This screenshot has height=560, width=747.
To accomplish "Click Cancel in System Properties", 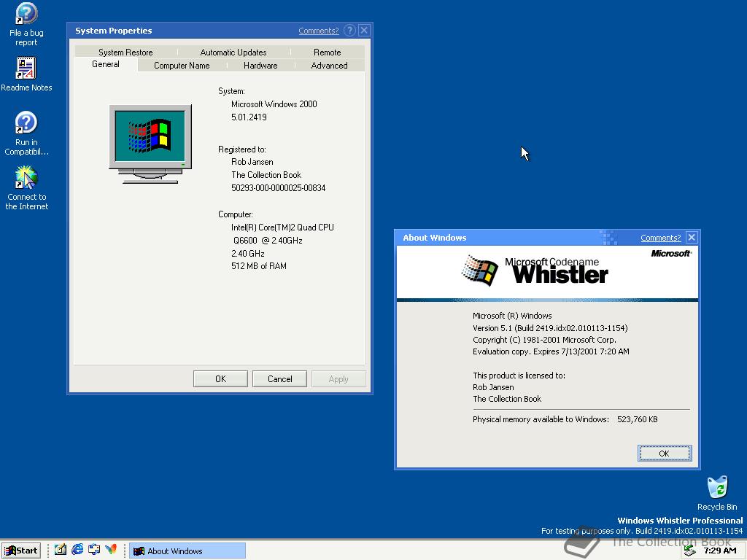I will (279, 379).
